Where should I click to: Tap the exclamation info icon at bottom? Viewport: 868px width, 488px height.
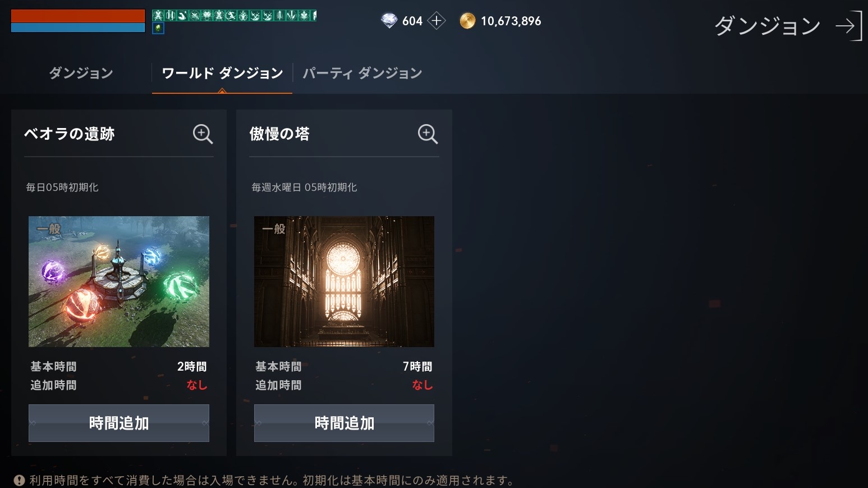click(19, 480)
